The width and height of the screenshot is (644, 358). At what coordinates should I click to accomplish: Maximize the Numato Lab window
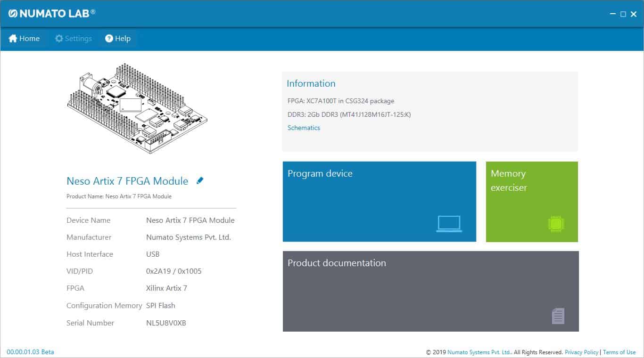coord(623,14)
